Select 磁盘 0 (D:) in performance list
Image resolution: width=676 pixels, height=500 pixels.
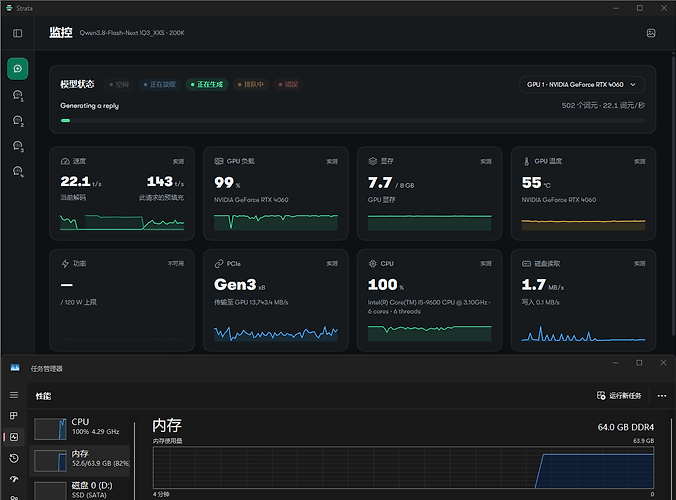pos(80,491)
